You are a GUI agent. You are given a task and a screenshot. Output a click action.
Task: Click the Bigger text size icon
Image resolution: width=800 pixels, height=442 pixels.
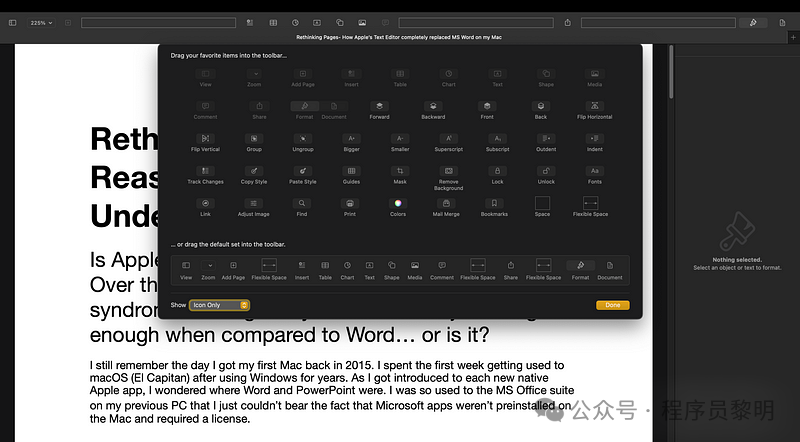click(x=352, y=138)
